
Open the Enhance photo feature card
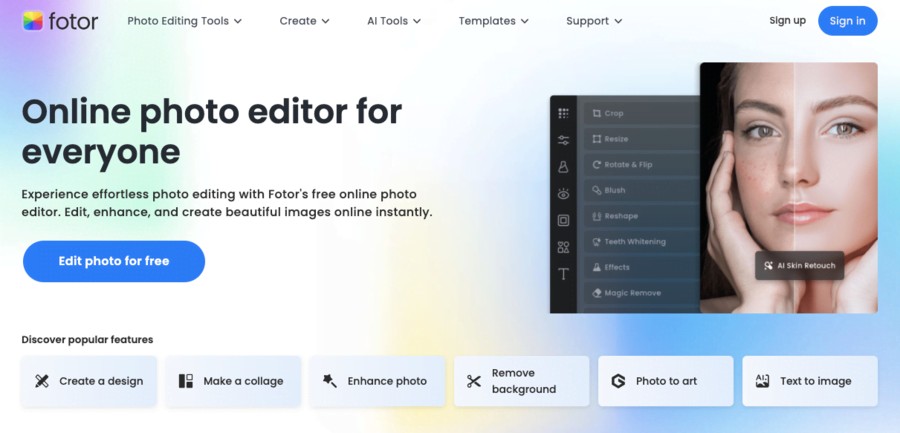pyautogui.click(x=377, y=381)
